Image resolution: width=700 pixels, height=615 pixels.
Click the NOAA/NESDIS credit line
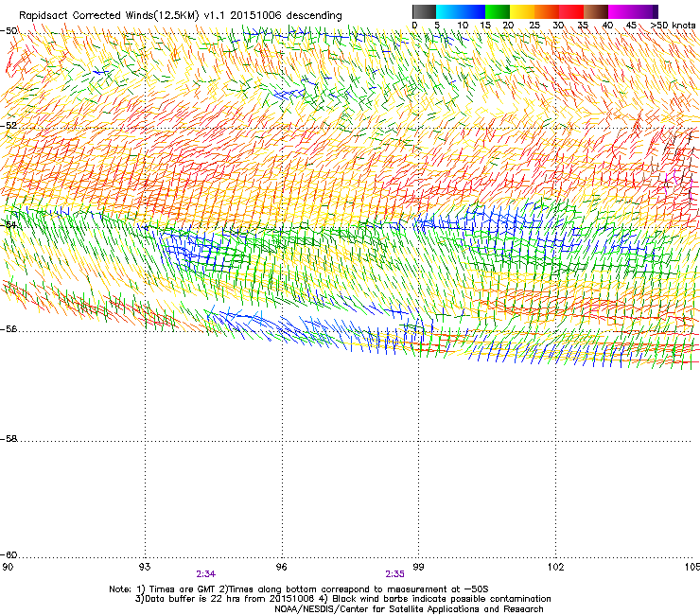click(409, 609)
